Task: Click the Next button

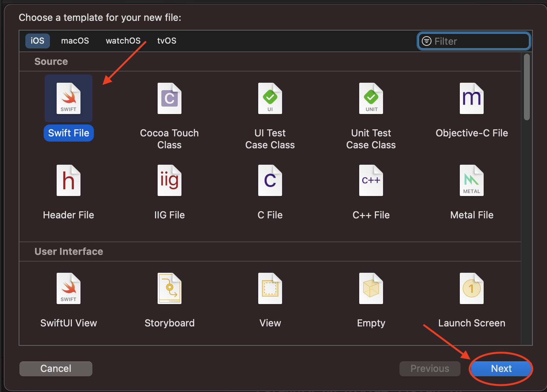Action: pos(501,369)
